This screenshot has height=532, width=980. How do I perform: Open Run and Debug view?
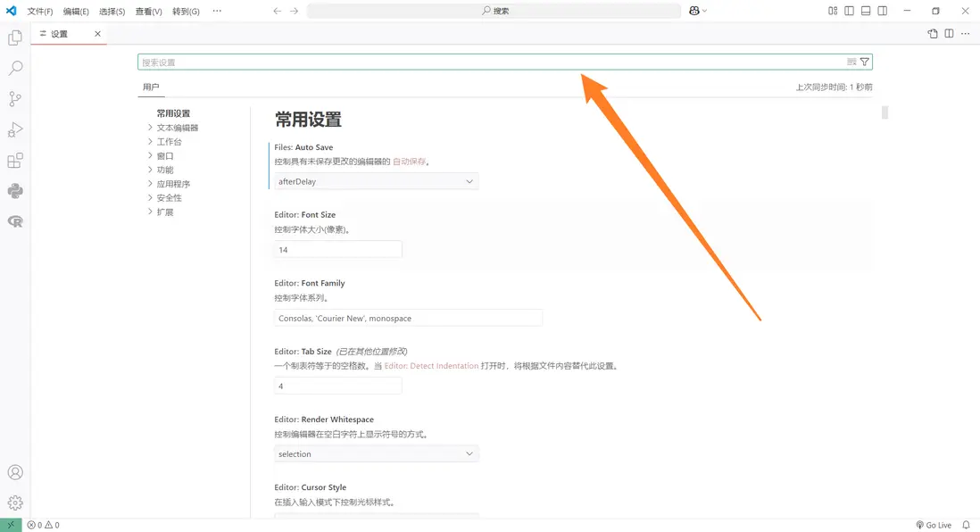point(15,129)
